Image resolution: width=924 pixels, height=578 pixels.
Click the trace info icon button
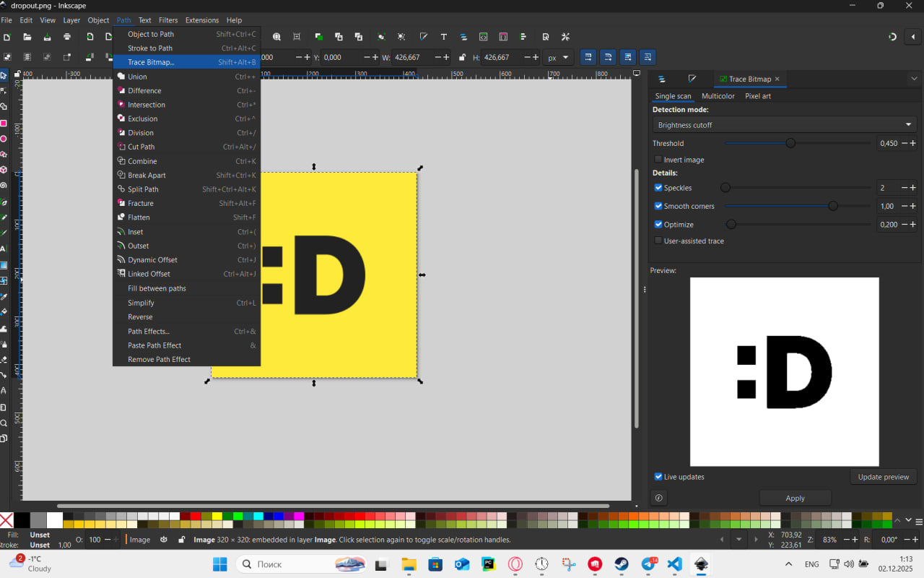tap(658, 498)
